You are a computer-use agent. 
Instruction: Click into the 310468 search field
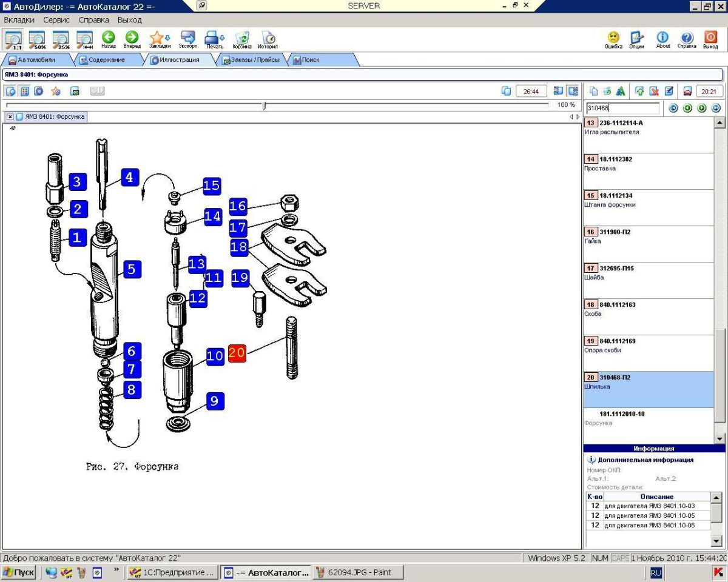(x=622, y=108)
